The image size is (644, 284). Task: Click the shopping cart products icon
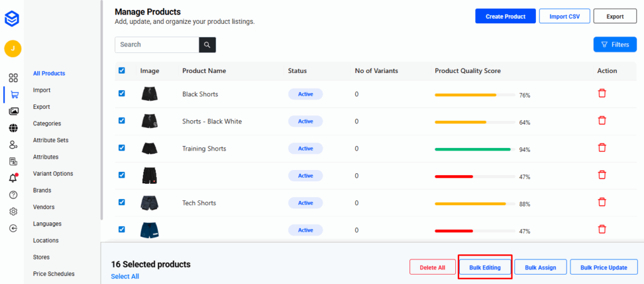pyautogui.click(x=13, y=95)
